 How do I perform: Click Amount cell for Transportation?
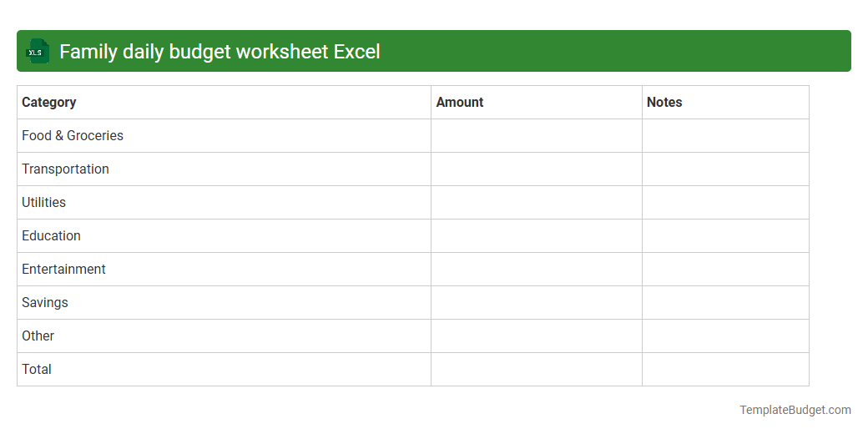(x=537, y=169)
